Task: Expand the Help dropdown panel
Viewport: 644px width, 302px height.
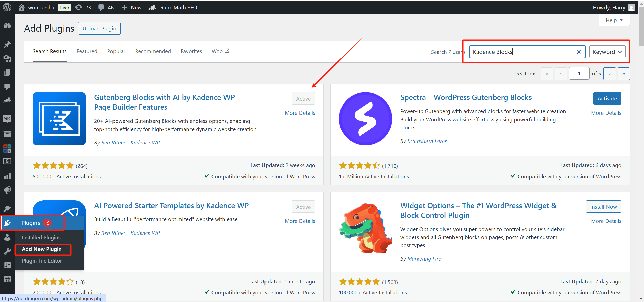Action: pos(614,20)
